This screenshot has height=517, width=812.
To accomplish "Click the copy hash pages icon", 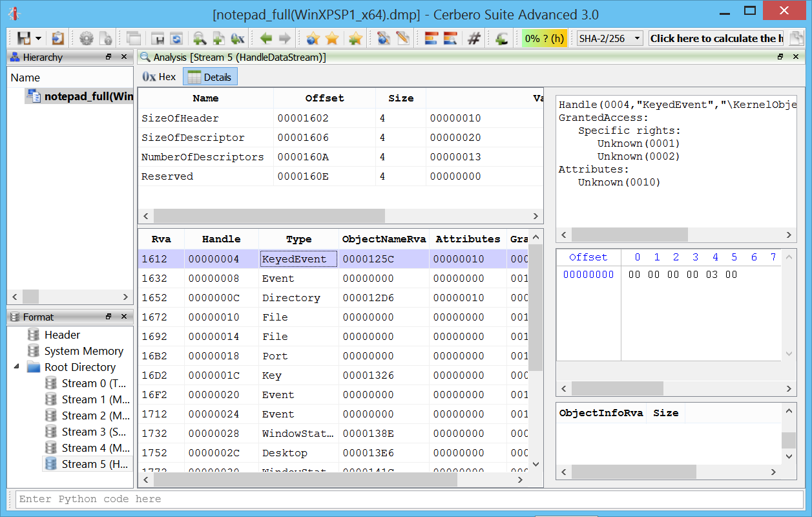I will [x=796, y=38].
